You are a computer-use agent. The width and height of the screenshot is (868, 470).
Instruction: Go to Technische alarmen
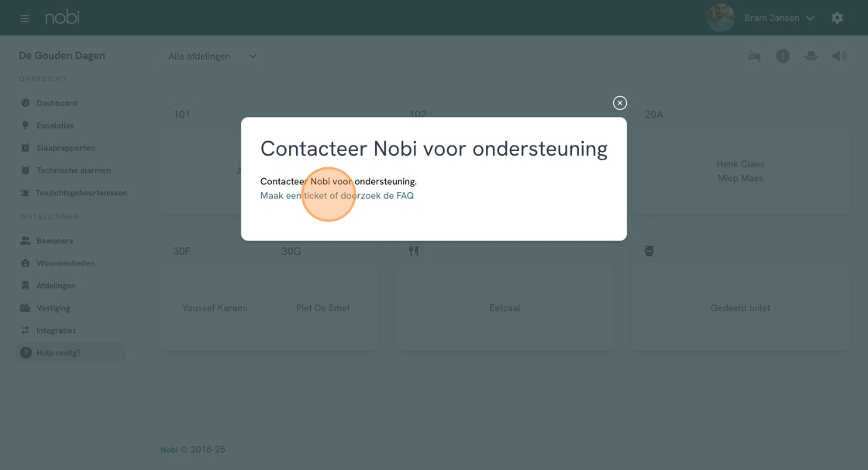74,170
